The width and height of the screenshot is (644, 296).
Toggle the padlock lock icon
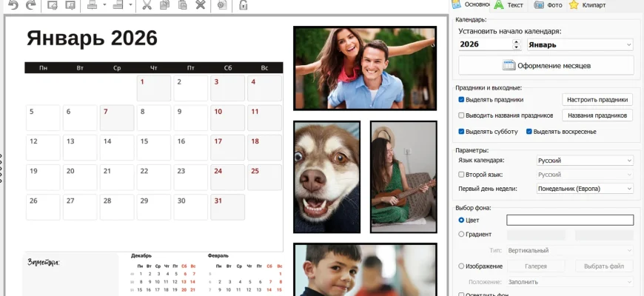pyautogui.click(x=243, y=5)
